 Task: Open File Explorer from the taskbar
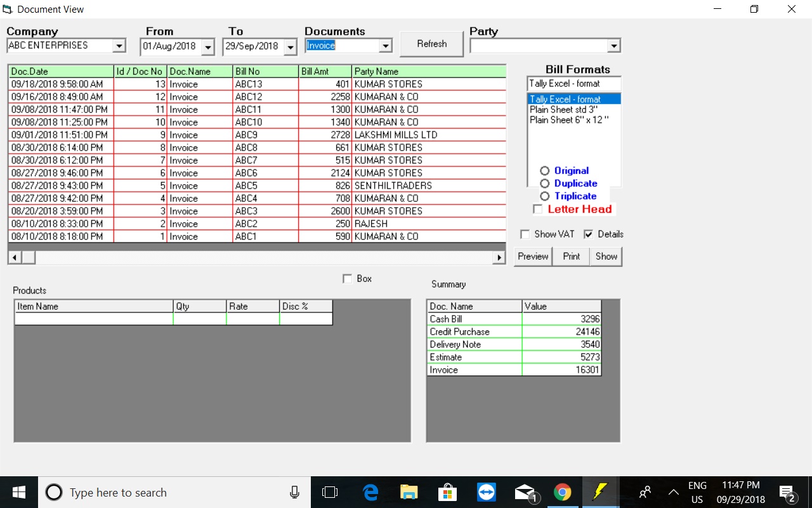[409, 492]
